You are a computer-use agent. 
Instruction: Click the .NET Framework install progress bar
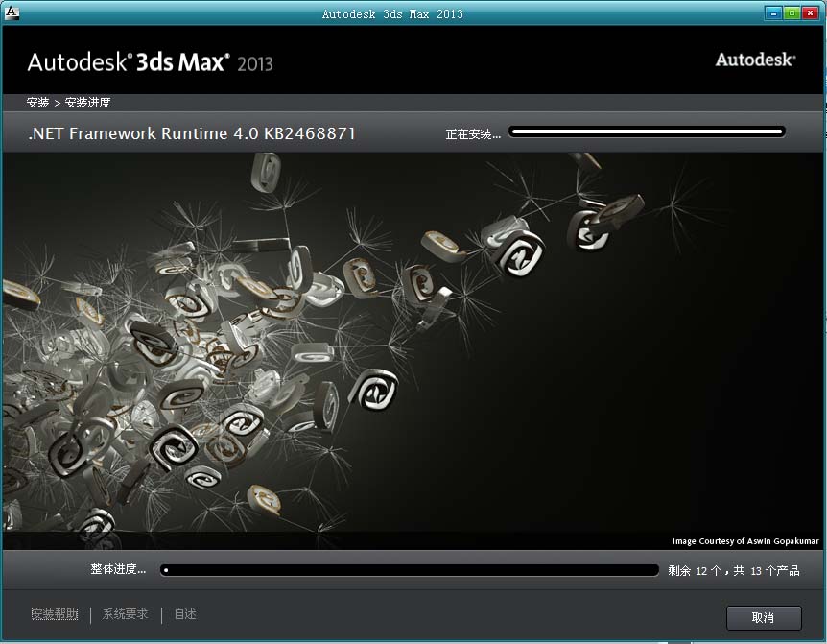pos(647,131)
